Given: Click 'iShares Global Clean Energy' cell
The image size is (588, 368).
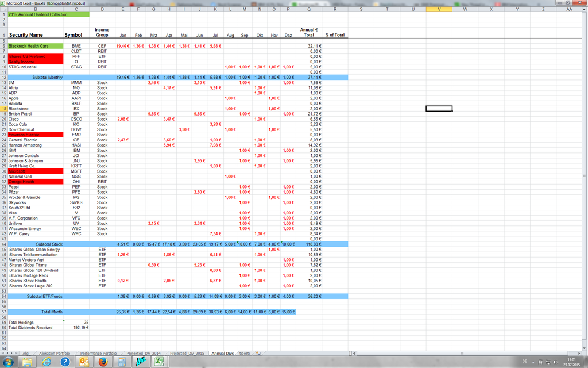Looking at the screenshot, I should point(36,250).
